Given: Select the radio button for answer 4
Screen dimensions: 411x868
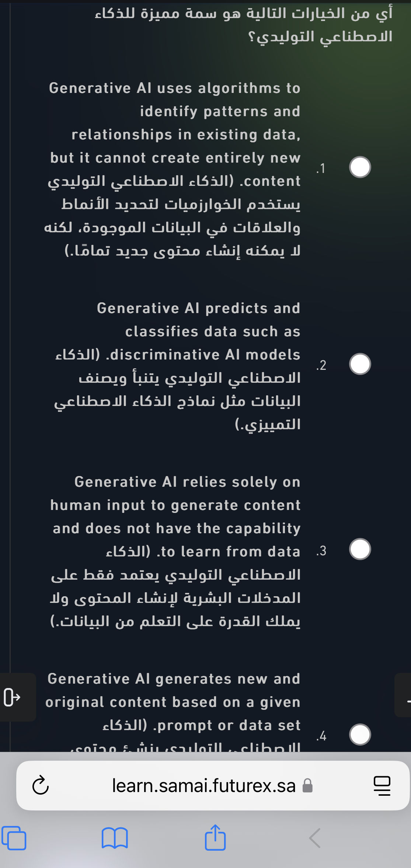Looking at the screenshot, I should pos(360,735).
